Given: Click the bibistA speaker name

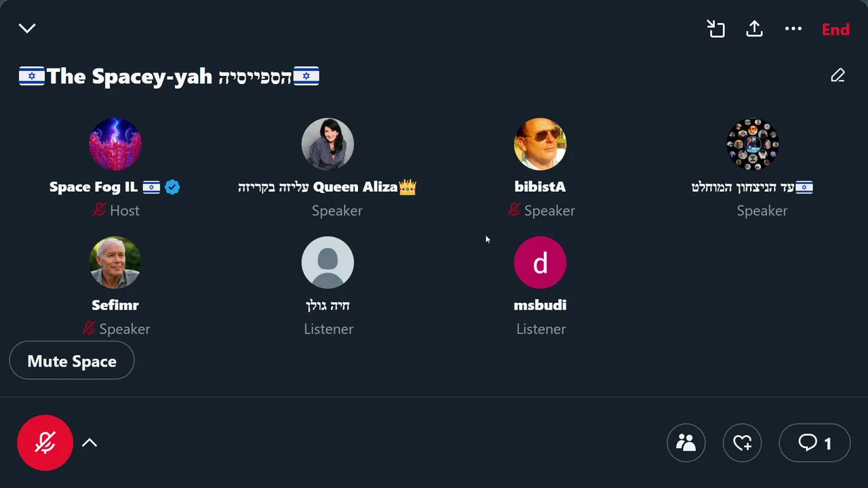Looking at the screenshot, I should 540,187.
